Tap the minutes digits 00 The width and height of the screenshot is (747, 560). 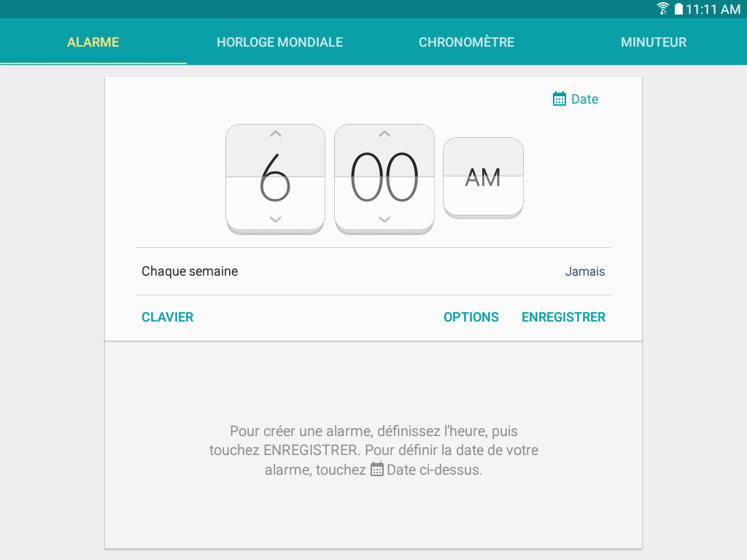click(x=384, y=177)
